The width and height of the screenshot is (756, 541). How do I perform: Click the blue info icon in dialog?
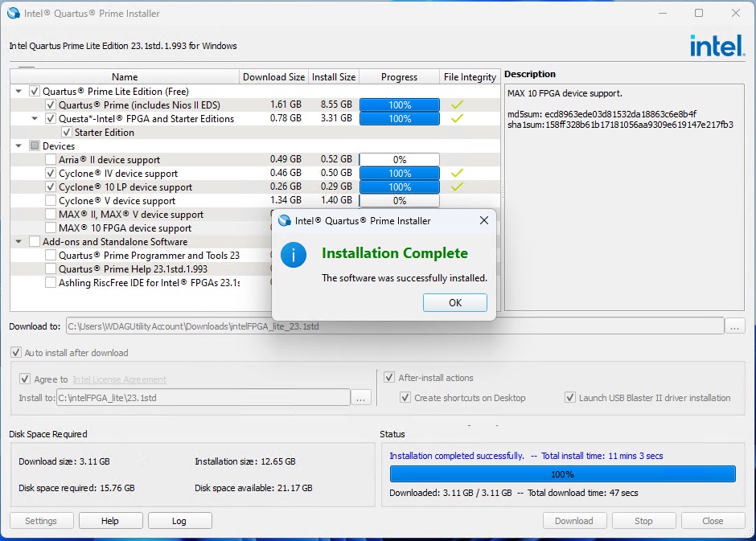coord(294,255)
